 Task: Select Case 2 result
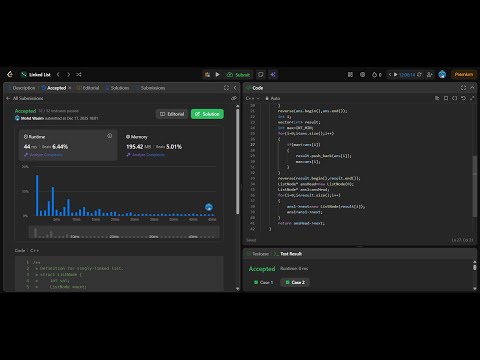[295, 282]
